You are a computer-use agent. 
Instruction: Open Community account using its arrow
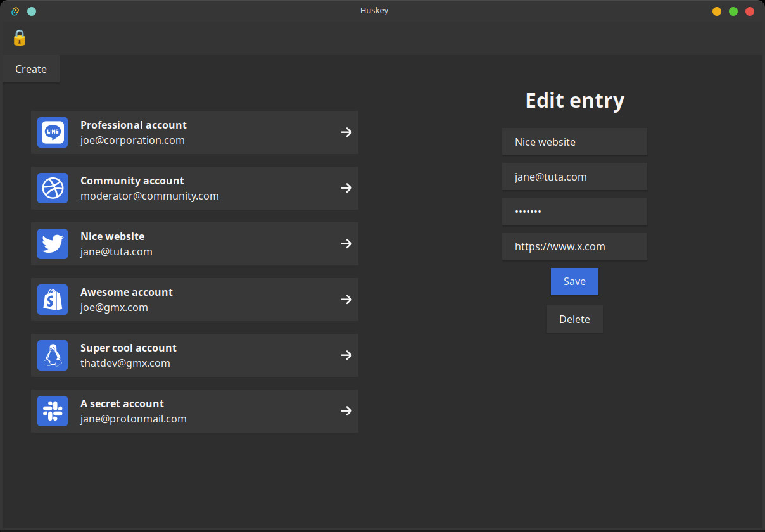tap(346, 188)
